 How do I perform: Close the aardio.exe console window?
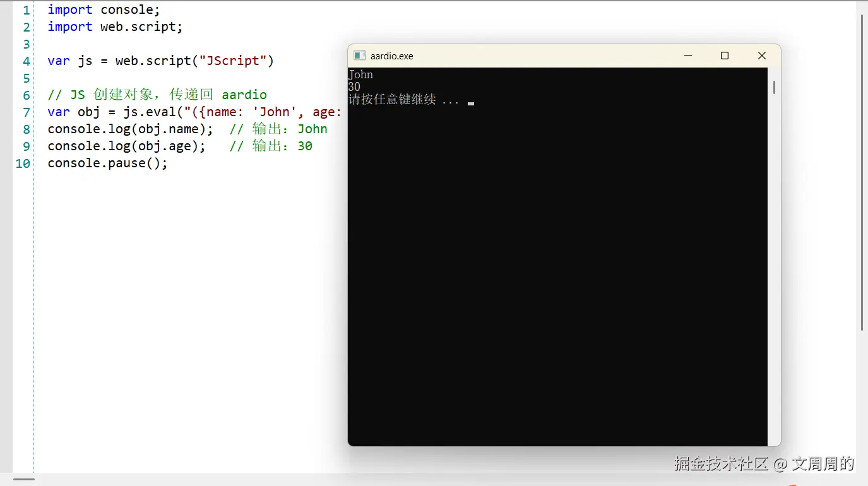[x=762, y=56]
